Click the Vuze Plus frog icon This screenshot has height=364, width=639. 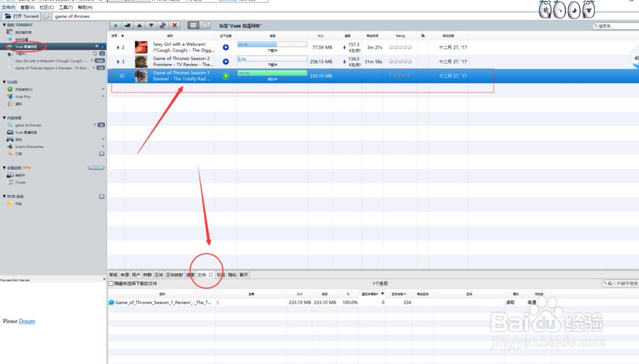pyautogui.click(x=10, y=96)
